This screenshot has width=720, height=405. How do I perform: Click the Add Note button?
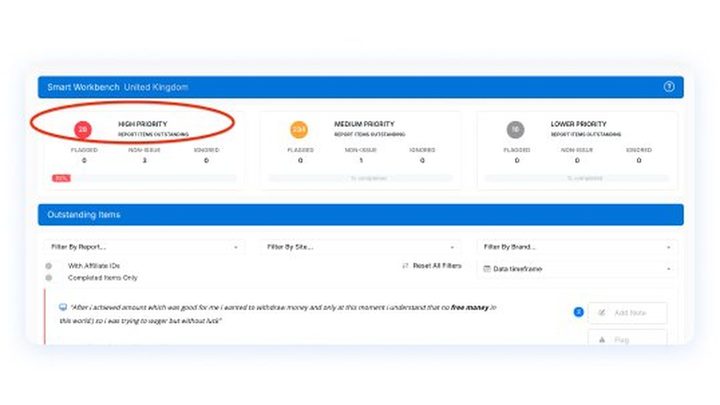[627, 313]
